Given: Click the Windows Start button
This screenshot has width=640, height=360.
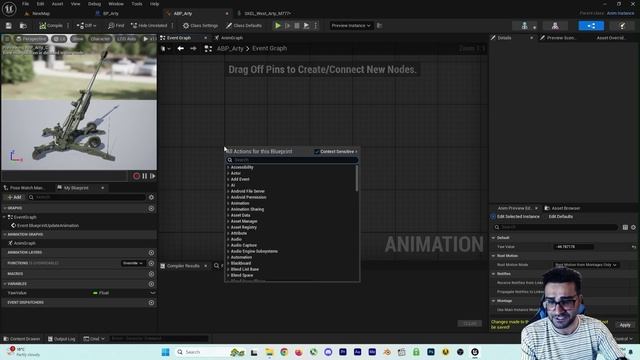Looking at the screenshot, I should coord(165,352).
